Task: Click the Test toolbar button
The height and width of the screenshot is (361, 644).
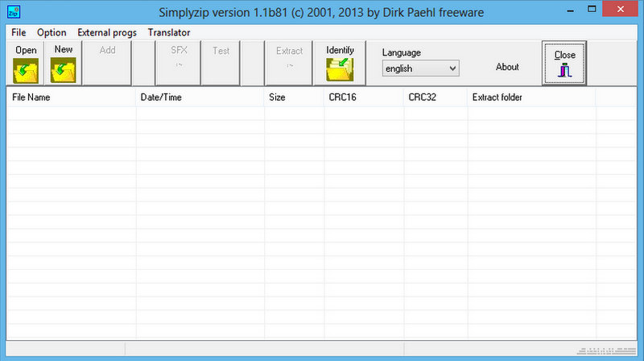Action: pyautogui.click(x=221, y=63)
